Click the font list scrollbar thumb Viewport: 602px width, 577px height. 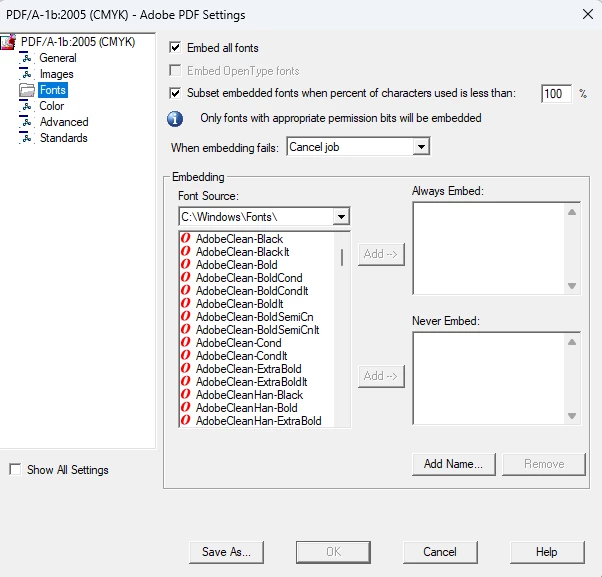[342, 257]
